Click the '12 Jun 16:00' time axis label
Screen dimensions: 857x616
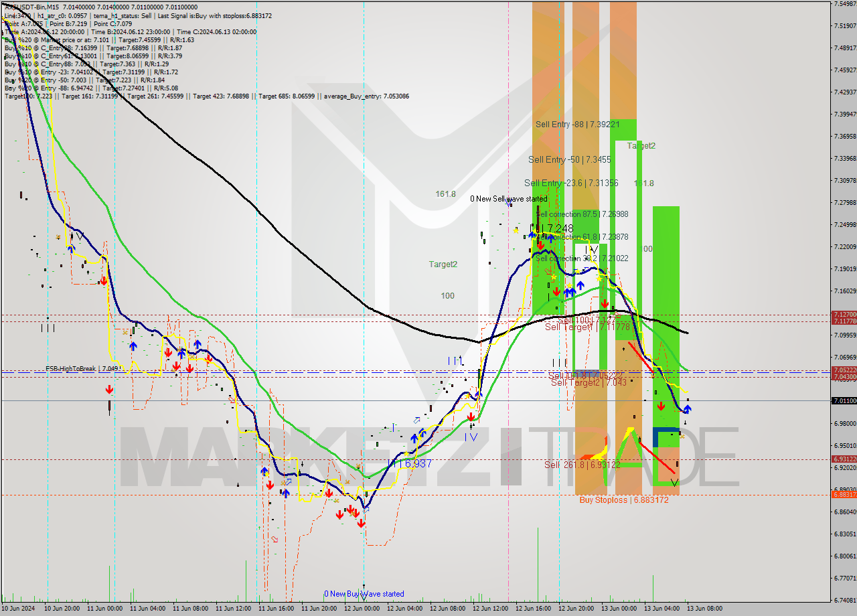coord(534,609)
